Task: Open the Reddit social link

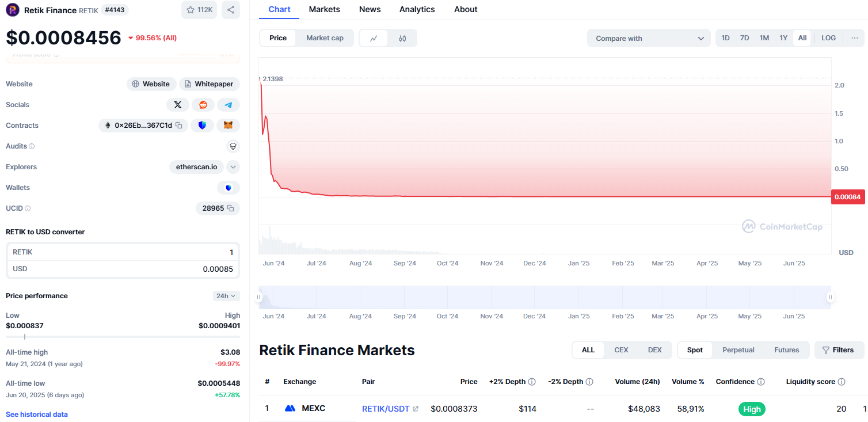Action: click(x=203, y=105)
